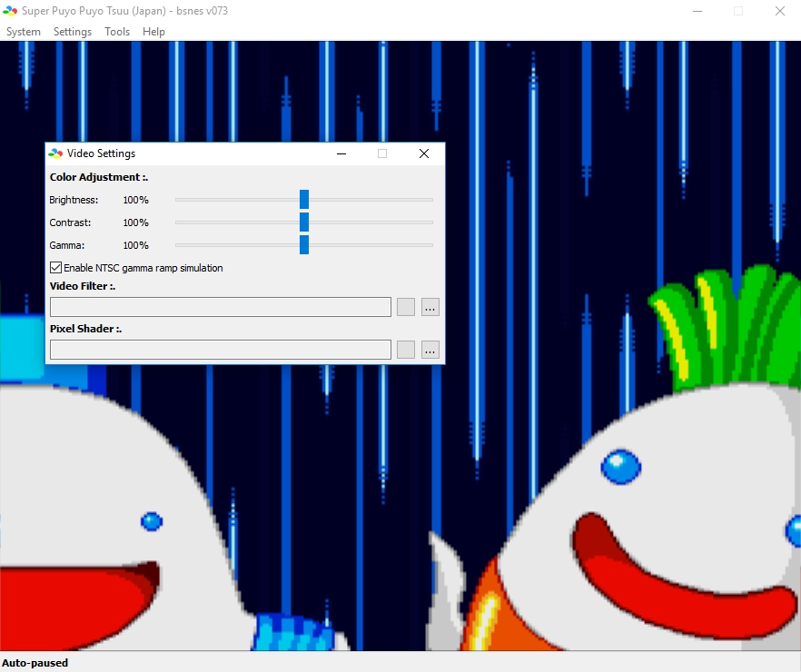Open the Help menu
Screen dimensions: 801x672
153,32
